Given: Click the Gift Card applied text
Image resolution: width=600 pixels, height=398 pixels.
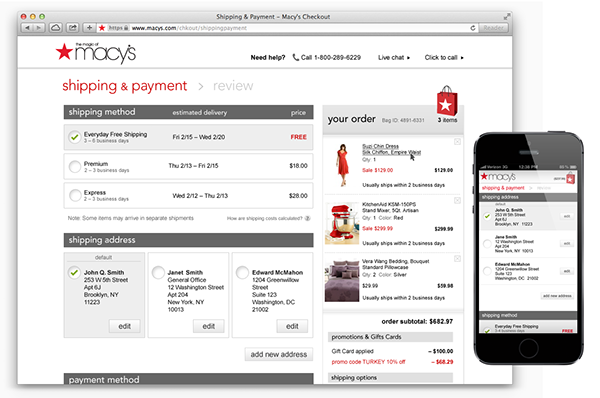Looking at the screenshot, I should point(352,351).
